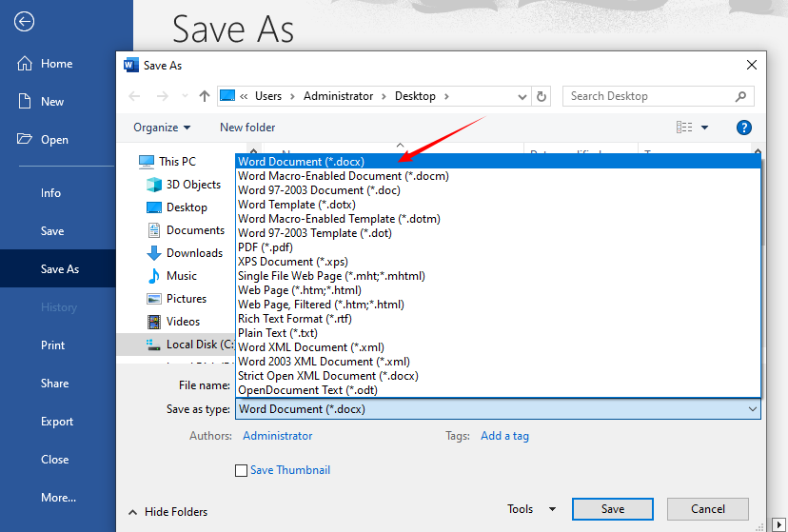788x532 pixels.
Task: Choose Word 97-2003 Template (*.dot)
Action: point(498,233)
